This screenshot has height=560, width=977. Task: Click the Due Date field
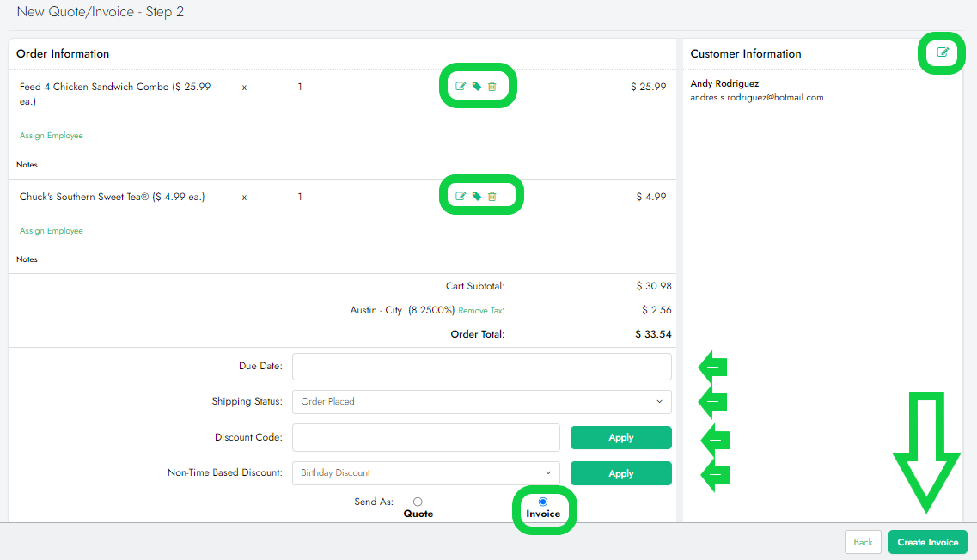click(481, 367)
